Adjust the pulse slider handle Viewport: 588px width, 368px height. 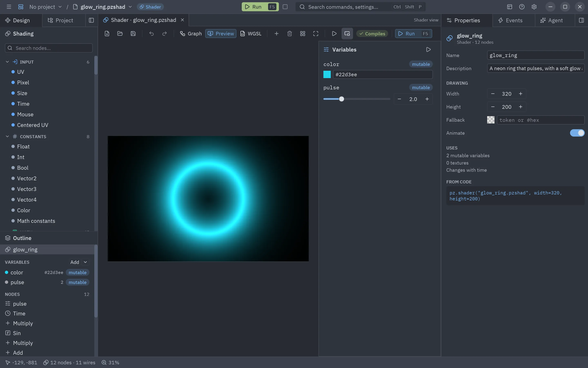[341, 99]
